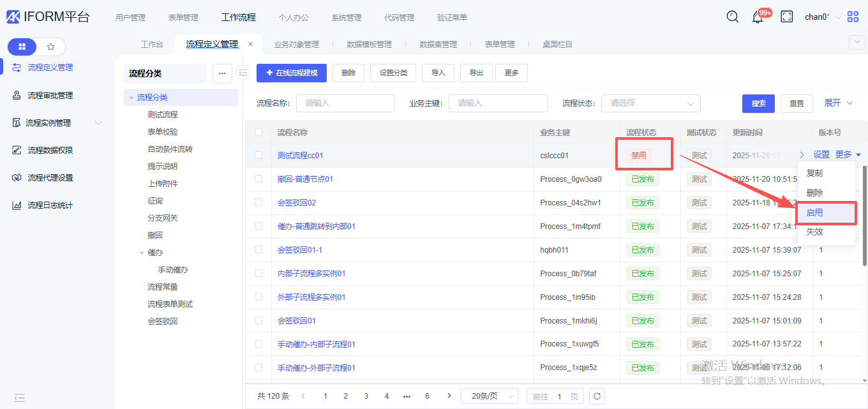Image resolution: width=868 pixels, height=409 pixels.
Task: Open the 20条/页 page size dropdown
Action: click(489, 396)
